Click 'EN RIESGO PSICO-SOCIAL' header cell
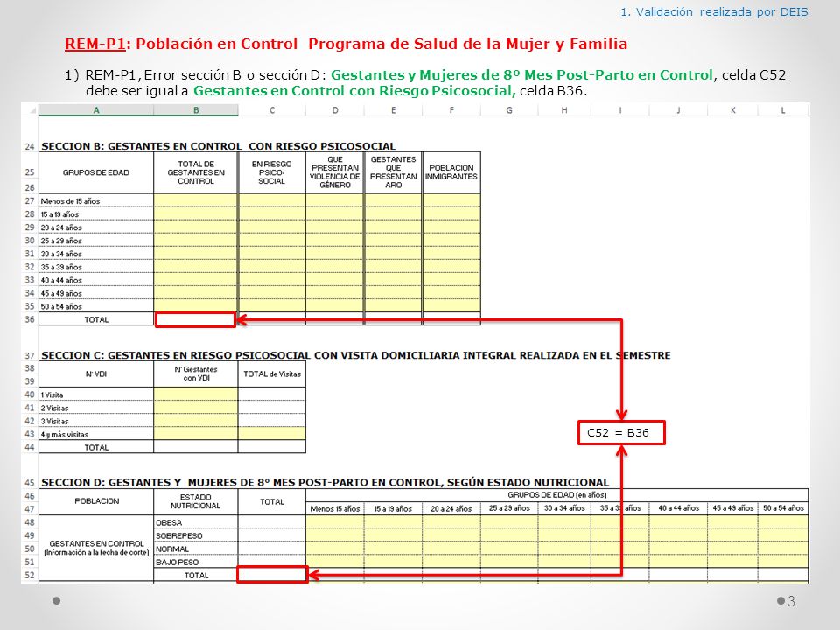Viewport: 840px width, 630px height. pyautogui.click(x=272, y=172)
